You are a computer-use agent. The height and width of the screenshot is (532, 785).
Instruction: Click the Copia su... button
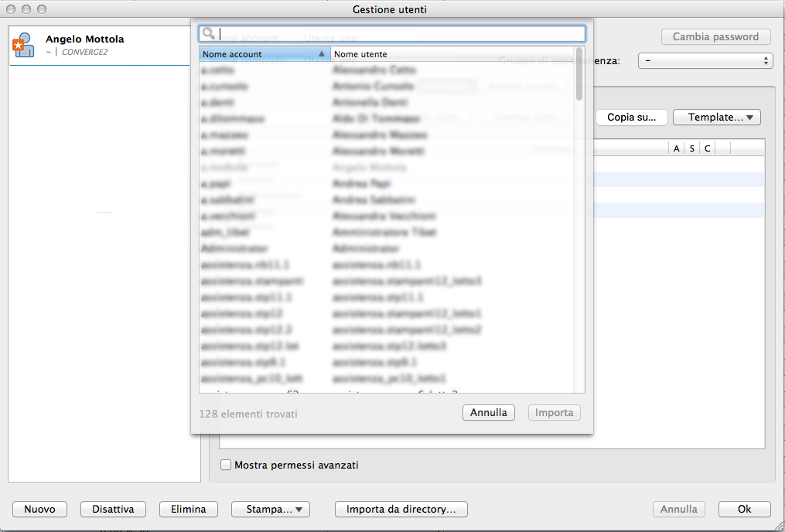point(631,118)
